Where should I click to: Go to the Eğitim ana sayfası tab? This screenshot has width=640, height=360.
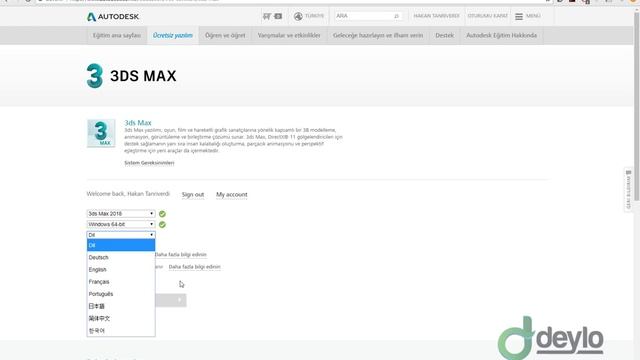pos(117,36)
